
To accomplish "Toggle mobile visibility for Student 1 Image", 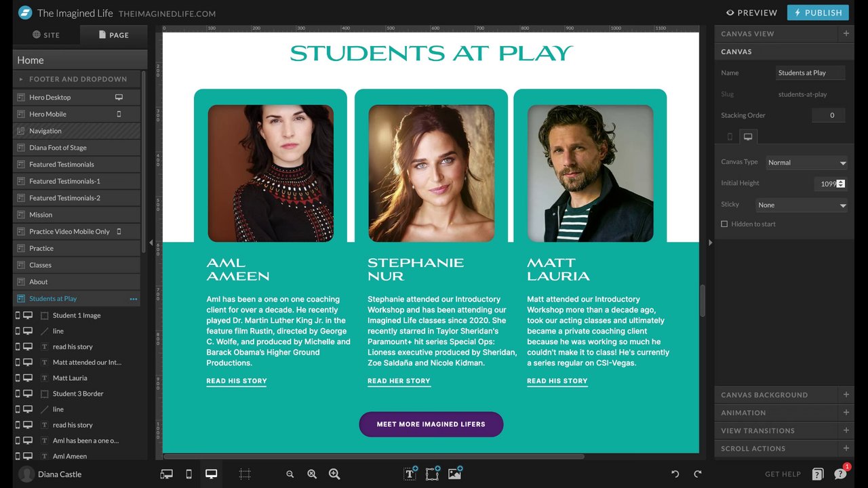I will pyautogui.click(x=18, y=315).
